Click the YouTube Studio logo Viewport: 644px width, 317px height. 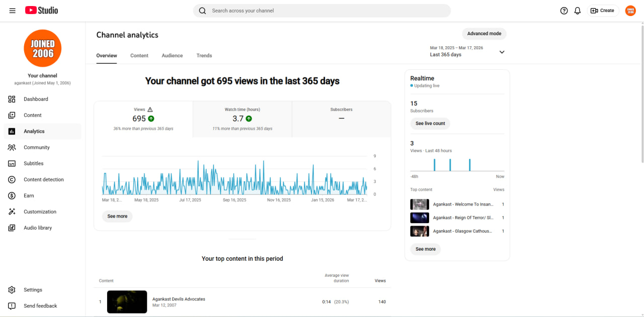(41, 11)
